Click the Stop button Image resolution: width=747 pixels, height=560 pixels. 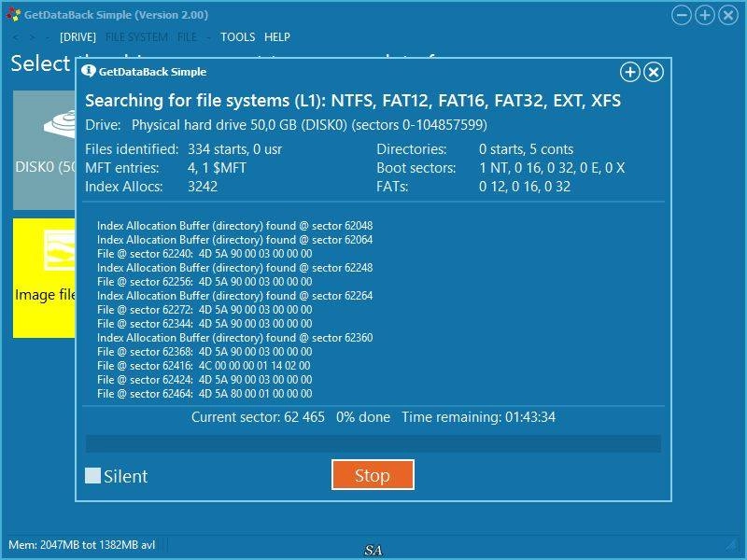[x=373, y=475]
